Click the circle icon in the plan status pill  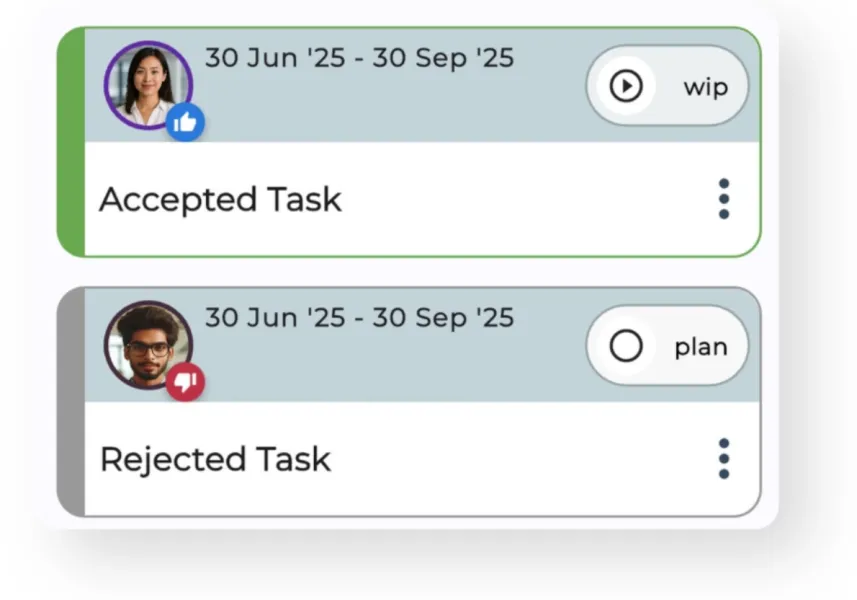[626, 346]
